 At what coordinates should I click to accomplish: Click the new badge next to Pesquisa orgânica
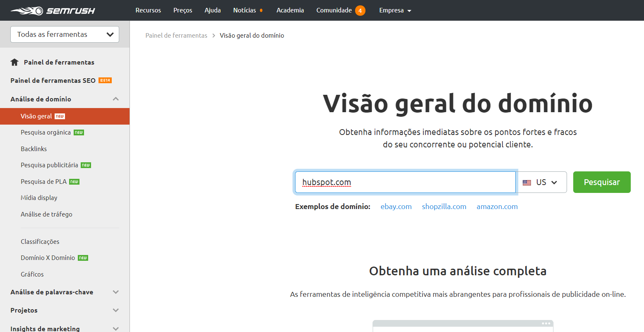coord(79,132)
